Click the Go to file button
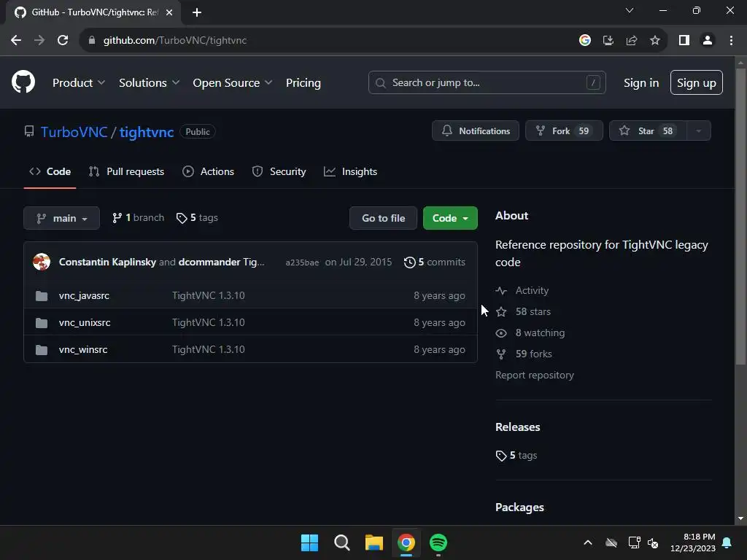This screenshot has width=747, height=560. tap(384, 218)
